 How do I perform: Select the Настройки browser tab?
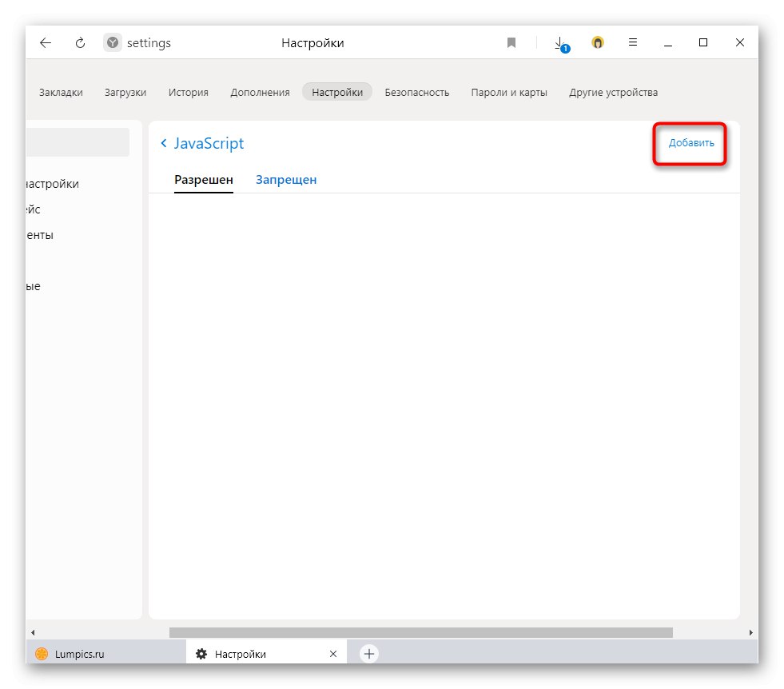click(x=266, y=654)
